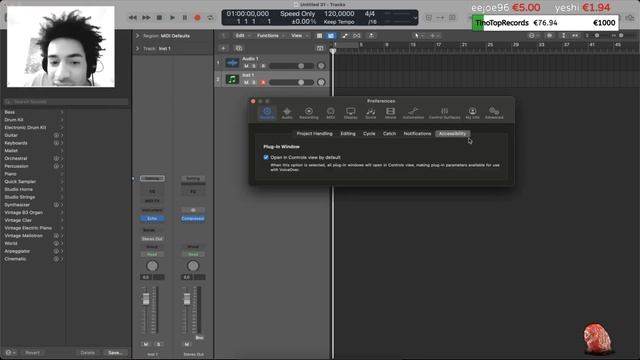Open General preferences pane icon
640x360 pixels.
click(267, 113)
